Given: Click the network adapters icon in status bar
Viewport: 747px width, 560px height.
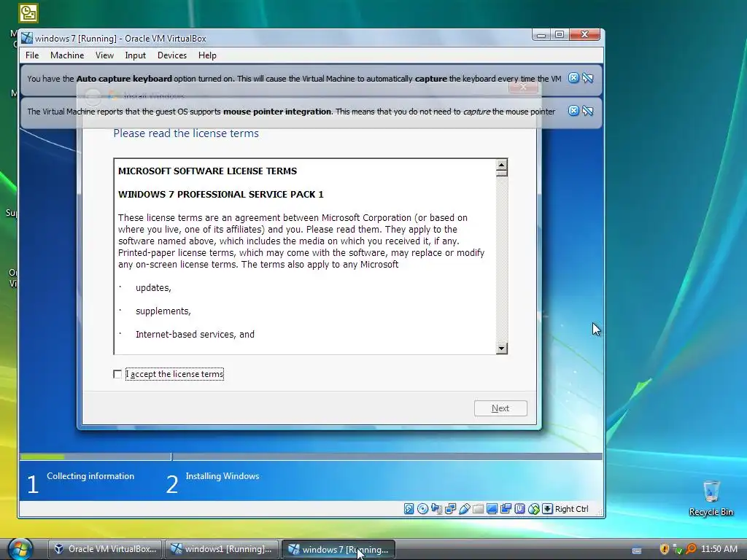Looking at the screenshot, I should click(450, 509).
